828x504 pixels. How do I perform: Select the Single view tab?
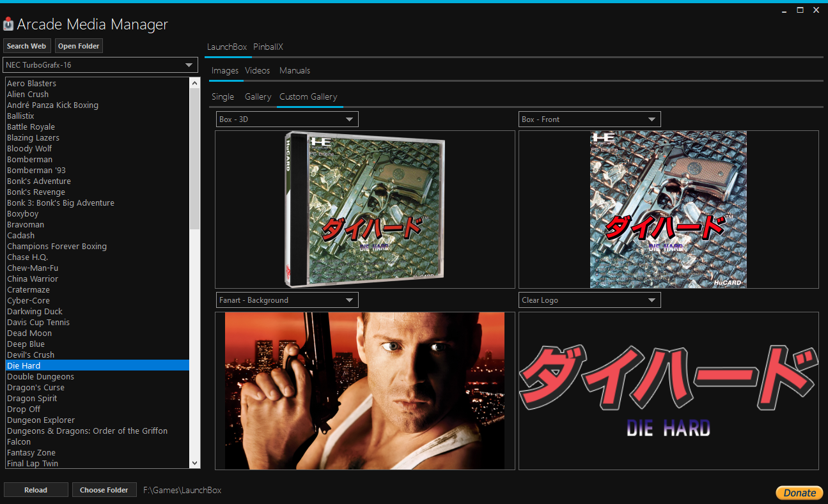[223, 97]
